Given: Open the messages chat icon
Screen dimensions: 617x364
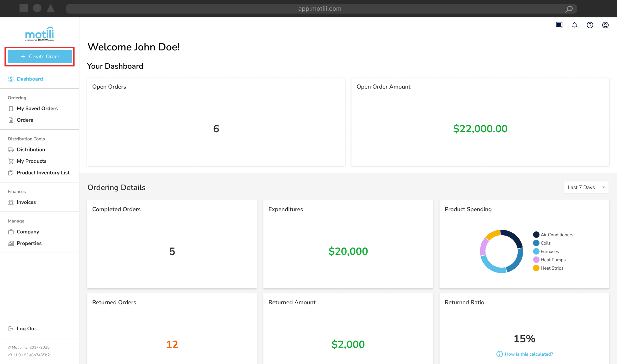Looking at the screenshot, I should [x=559, y=25].
